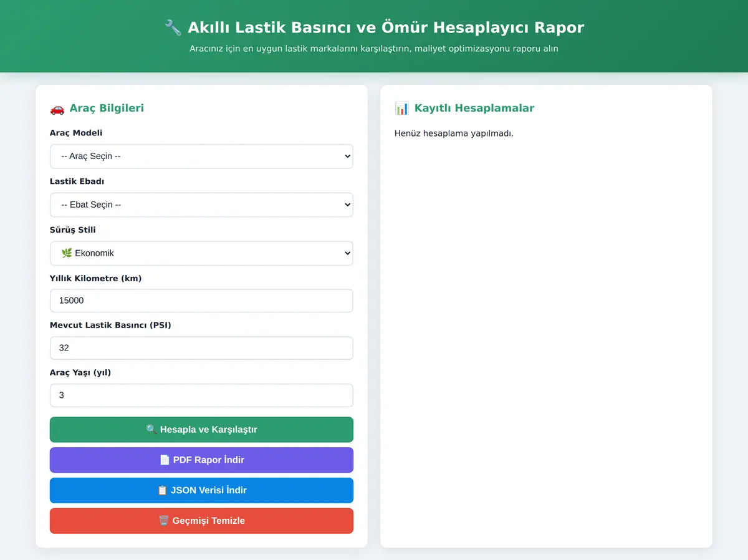Click the page title Akıllı Lastik Basıncı
Viewport: 748px width, 560px height.
[386, 28]
